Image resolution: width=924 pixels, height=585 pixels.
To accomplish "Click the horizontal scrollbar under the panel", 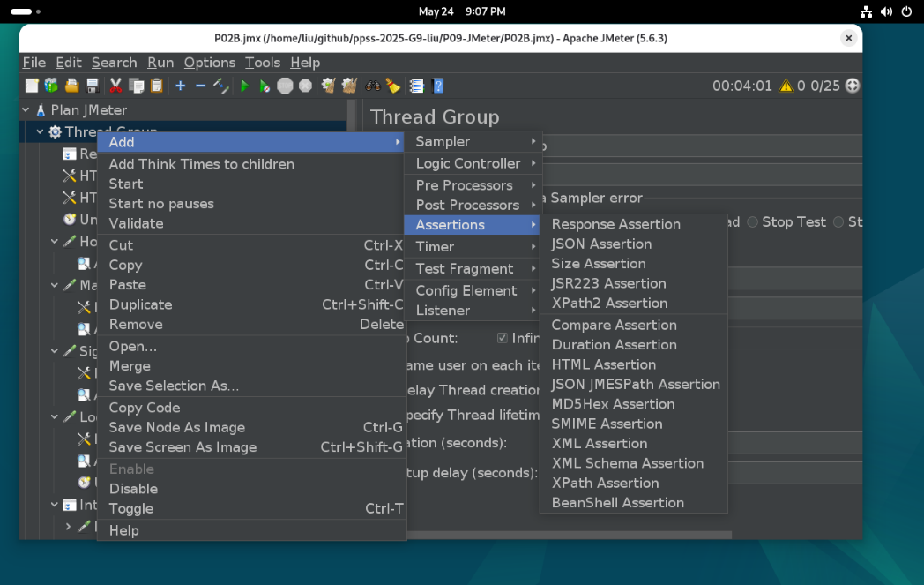I will tap(569, 535).
